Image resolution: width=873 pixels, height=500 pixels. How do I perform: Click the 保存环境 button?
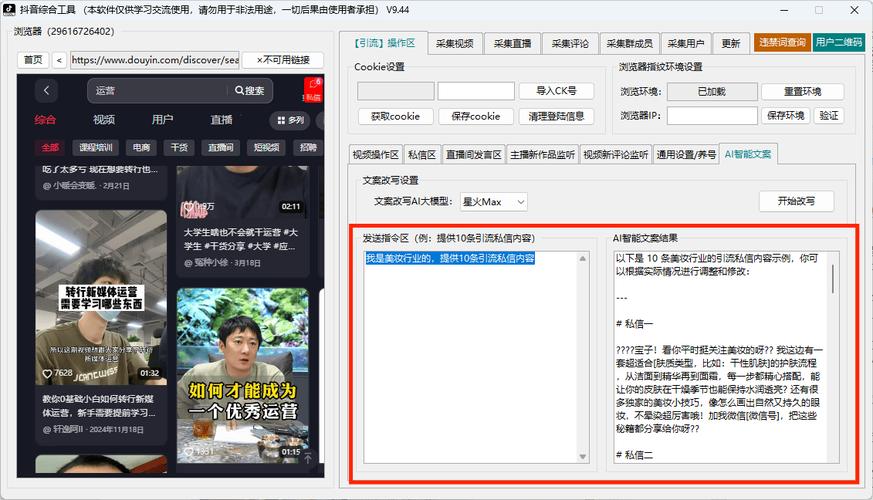786,116
